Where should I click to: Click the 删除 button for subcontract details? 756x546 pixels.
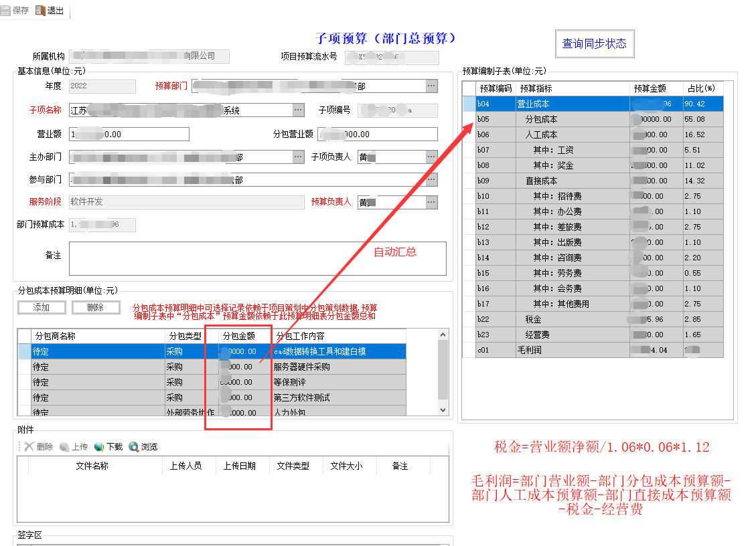click(96, 307)
